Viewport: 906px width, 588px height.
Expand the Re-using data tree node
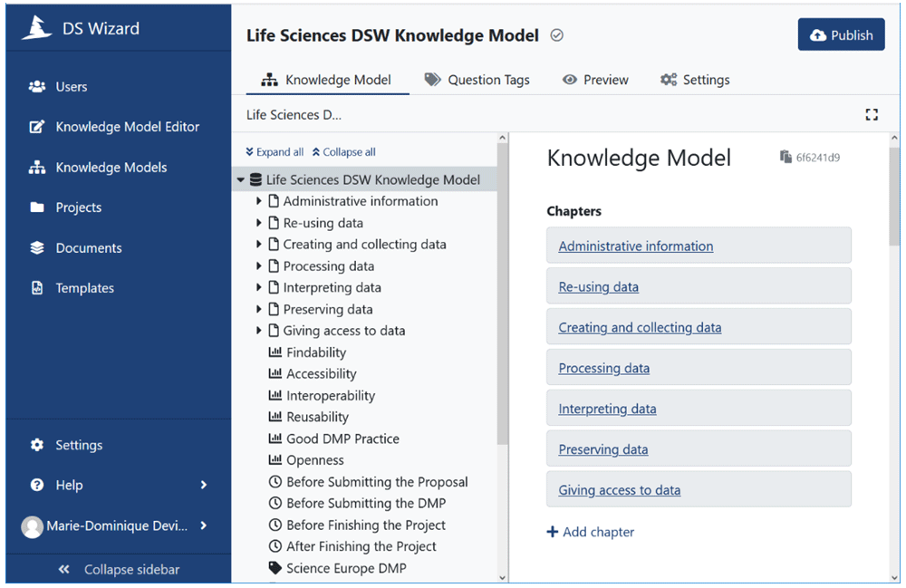pos(259,222)
